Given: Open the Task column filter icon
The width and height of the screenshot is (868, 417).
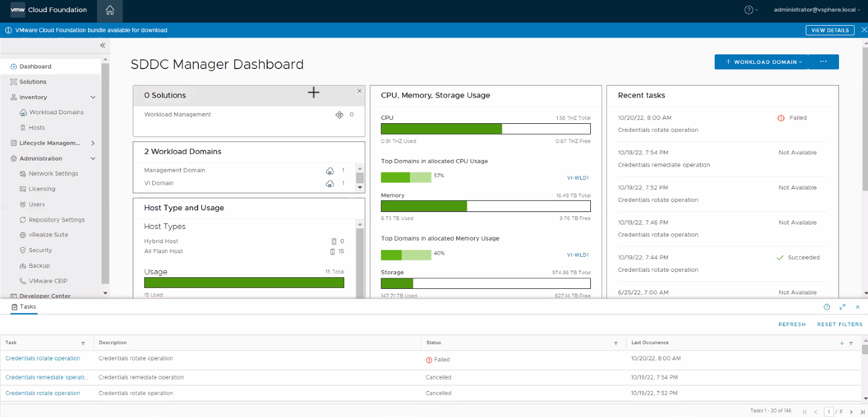Looking at the screenshot, I should [x=83, y=343].
